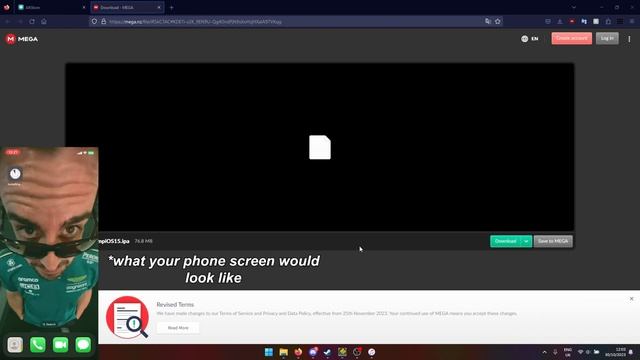The image size is (640, 360).
Task: Open the Windows Start menu
Action: pos(269,352)
